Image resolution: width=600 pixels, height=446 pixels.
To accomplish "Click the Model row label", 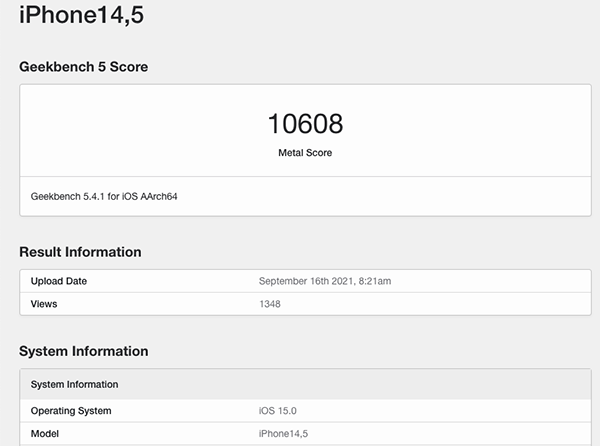I will (x=45, y=434).
